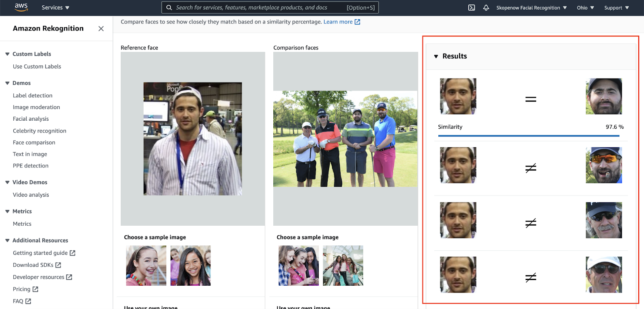Click the not-equal icon beside white cap face
The image size is (644, 309).
pyautogui.click(x=531, y=278)
